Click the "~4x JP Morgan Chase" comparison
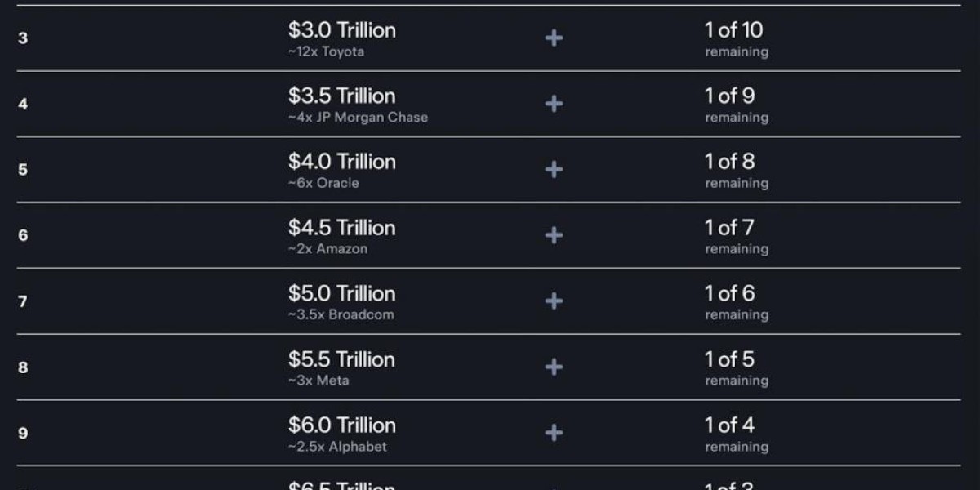The width and height of the screenshot is (980, 490). coord(358,118)
